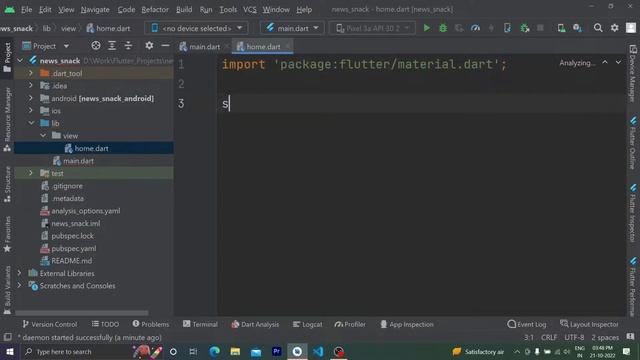Screen dimensions: 640x360
Task: Open Flutter Performance right sidebar panel
Action: [633, 286]
